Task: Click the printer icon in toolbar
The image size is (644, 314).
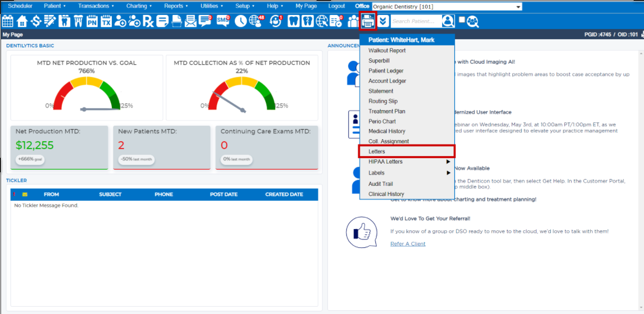Action: 368,21
